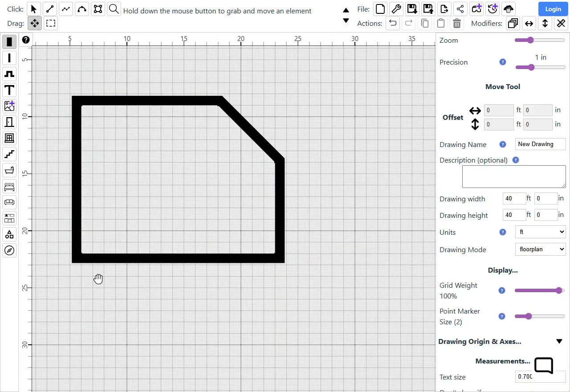Choose the door tool
570x392 pixels.
tap(9, 122)
